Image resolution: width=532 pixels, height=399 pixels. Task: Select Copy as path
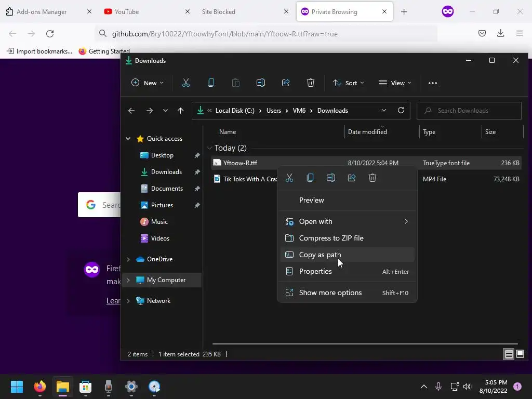click(x=347, y=255)
